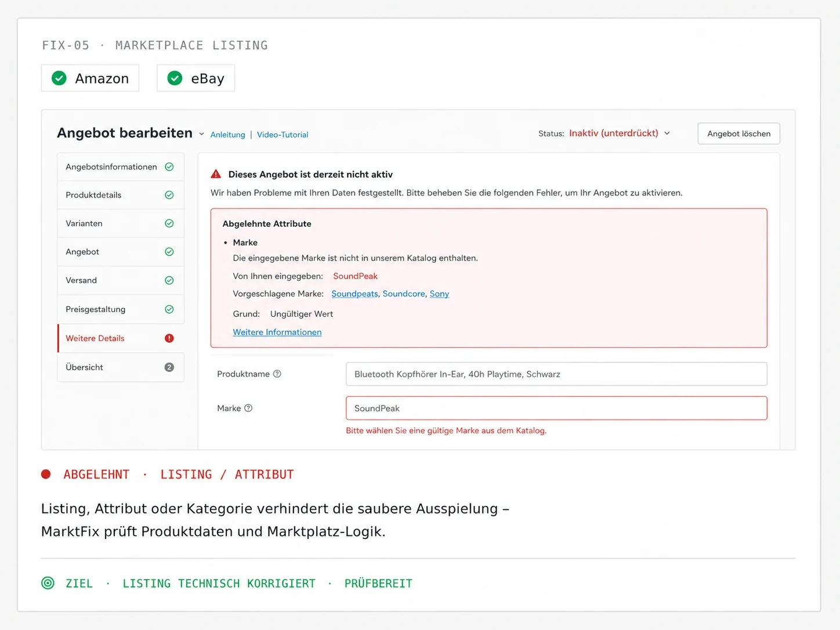The width and height of the screenshot is (840, 630).
Task: Click the checkmark icon in Produktdetails row
Action: pyautogui.click(x=169, y=195)
